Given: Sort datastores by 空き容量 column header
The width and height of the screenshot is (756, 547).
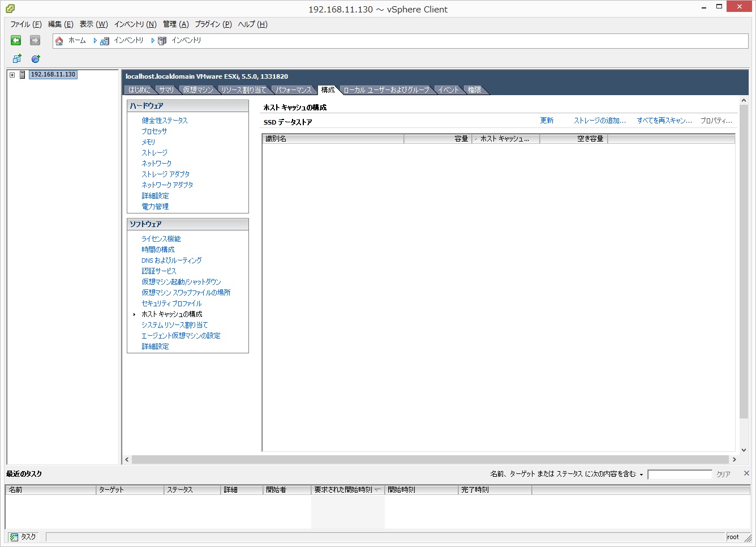Looking at the screenshot, I should (x=574, y=139).
